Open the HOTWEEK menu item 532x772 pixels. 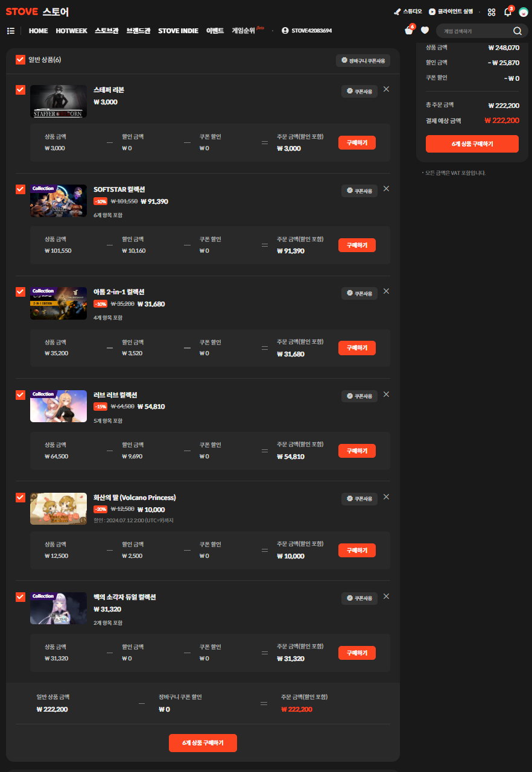(71, 31)
